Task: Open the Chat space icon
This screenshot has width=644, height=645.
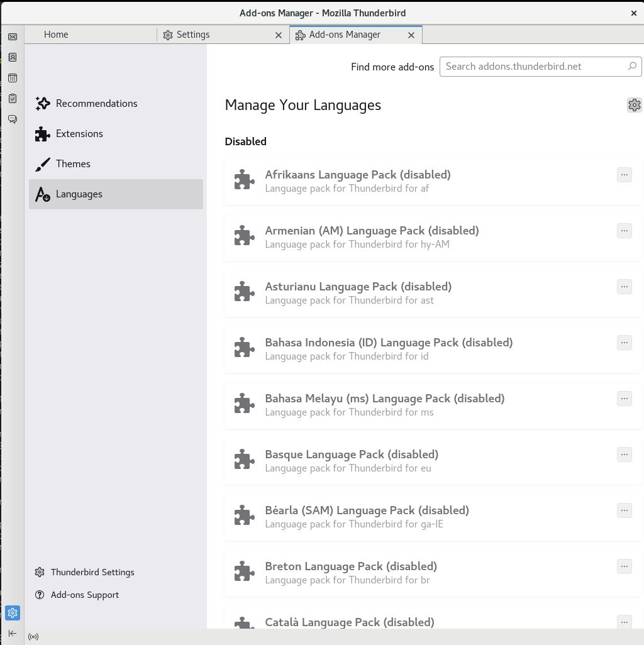Action: (x=12, y=119)
